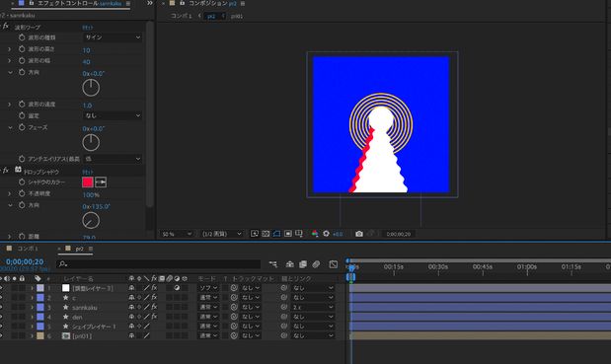The height and width of the screenshot is (364, 611).
Task: Collapse the フェーズ property
Action: click(10, 127)
